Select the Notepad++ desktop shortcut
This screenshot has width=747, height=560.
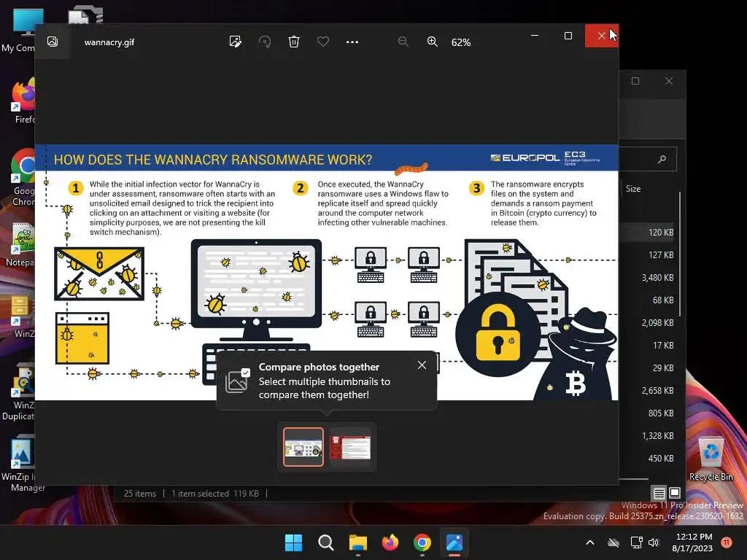pos(20,245)
